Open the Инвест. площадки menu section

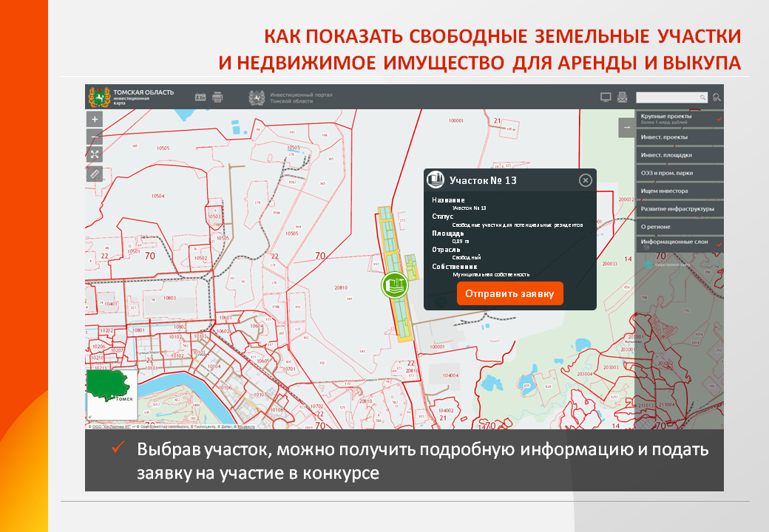(x=680, y=155)
